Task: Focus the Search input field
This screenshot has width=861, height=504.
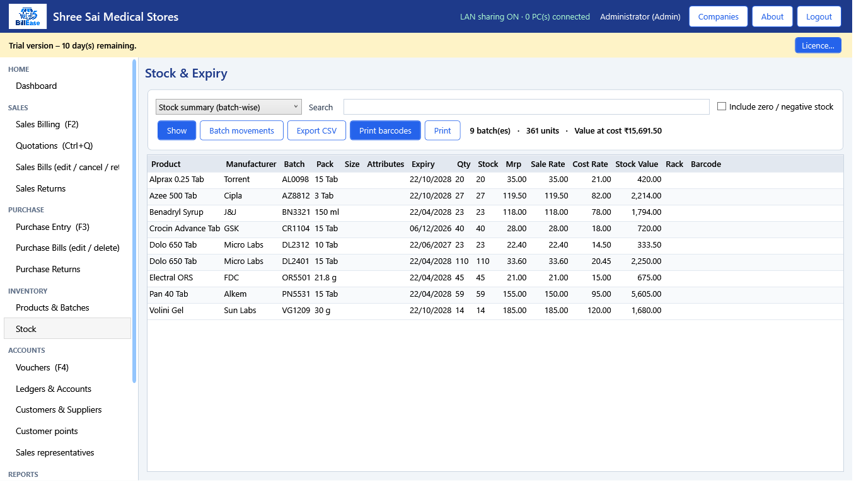Action: [x=526, y=107]
